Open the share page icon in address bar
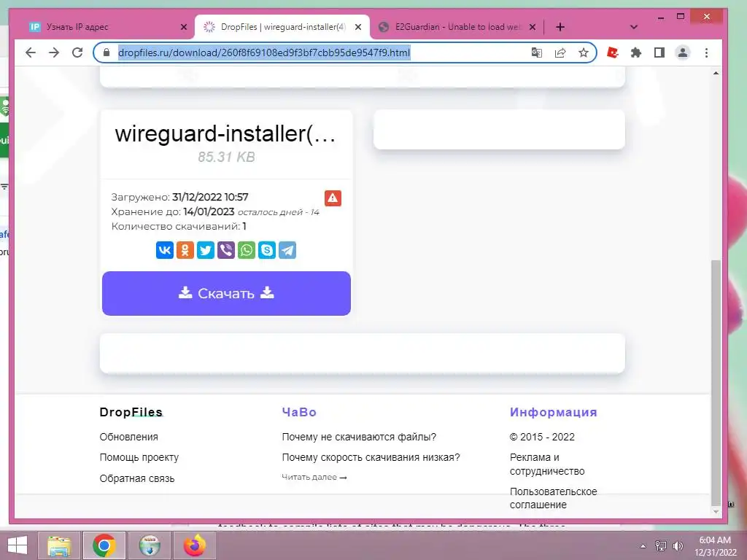 (560, 52)
